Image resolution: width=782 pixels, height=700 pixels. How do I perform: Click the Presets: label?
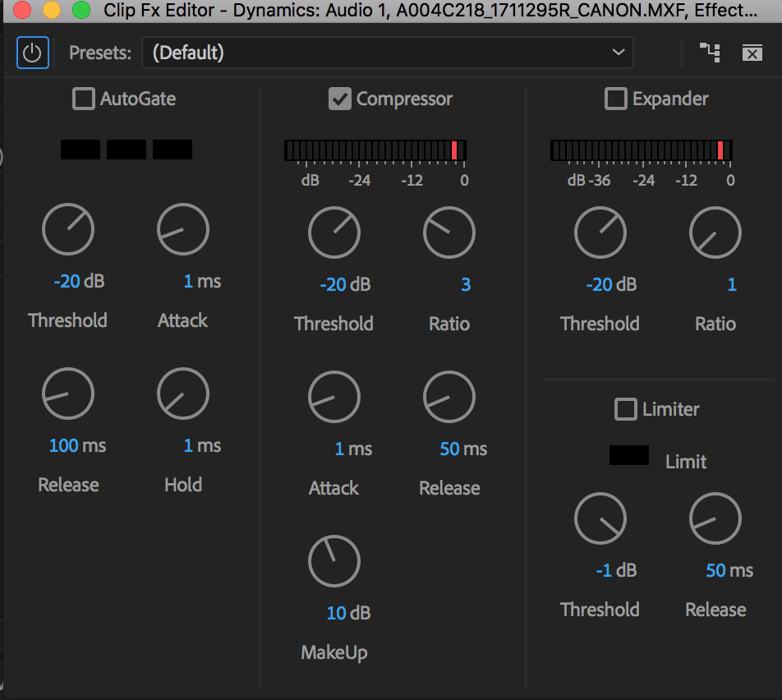pos(100,53)
